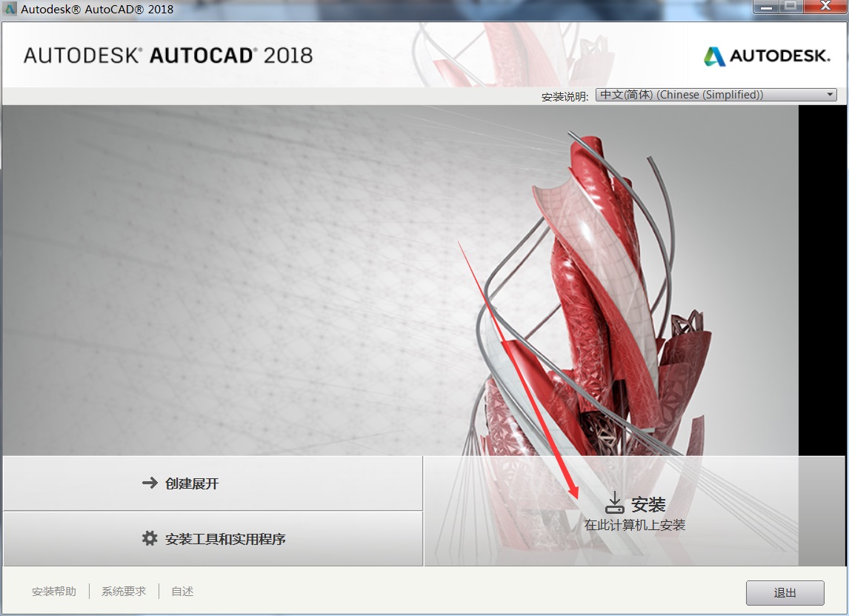The width and height of the screenshot is (849, 616).
Task: Open 创建展开 (create deployment)
Action: (213, 483)
